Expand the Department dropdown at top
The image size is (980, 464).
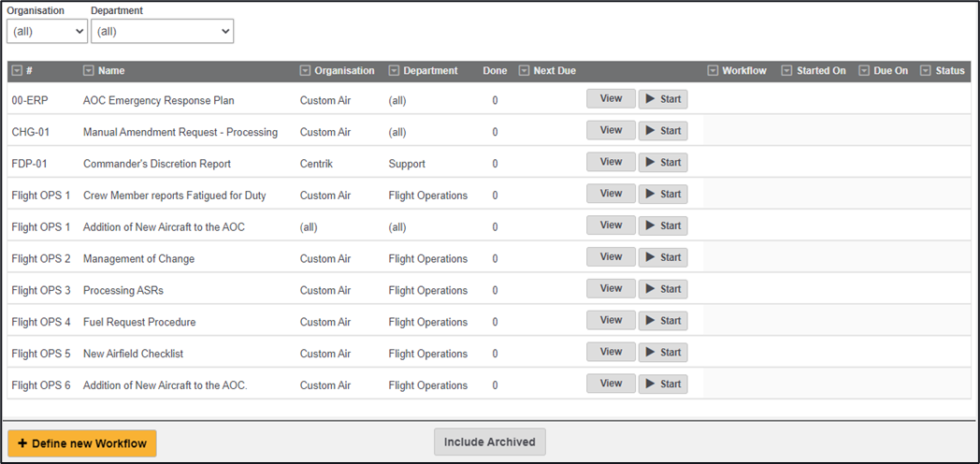pos(163,31)
